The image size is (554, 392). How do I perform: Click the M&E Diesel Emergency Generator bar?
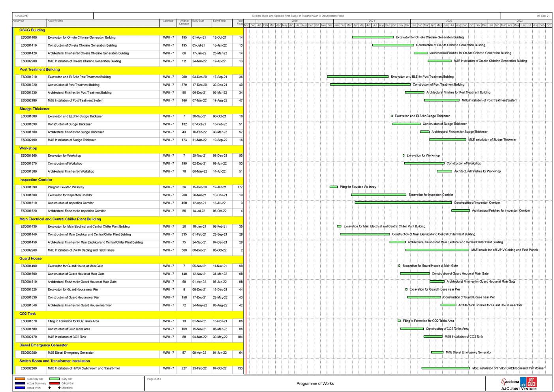(437, 353)
